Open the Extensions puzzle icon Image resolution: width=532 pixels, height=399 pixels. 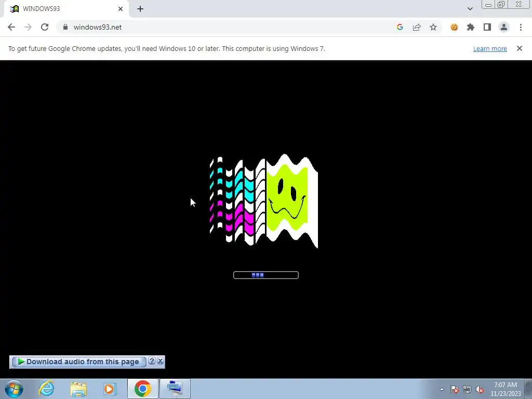pyautogui.click(x=471, y=27)
